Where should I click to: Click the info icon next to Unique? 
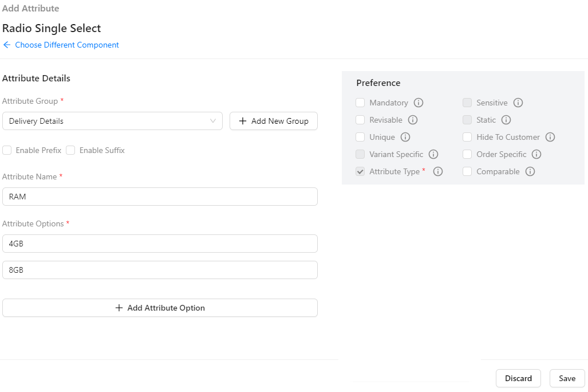[x=405, y=138]
